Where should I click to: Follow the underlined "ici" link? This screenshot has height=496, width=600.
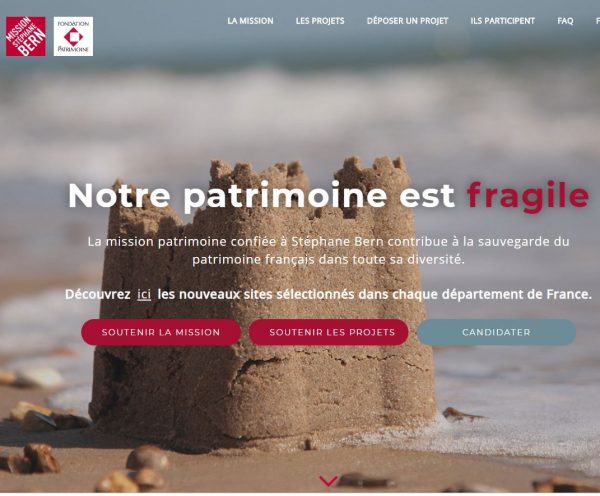[144, 294]
